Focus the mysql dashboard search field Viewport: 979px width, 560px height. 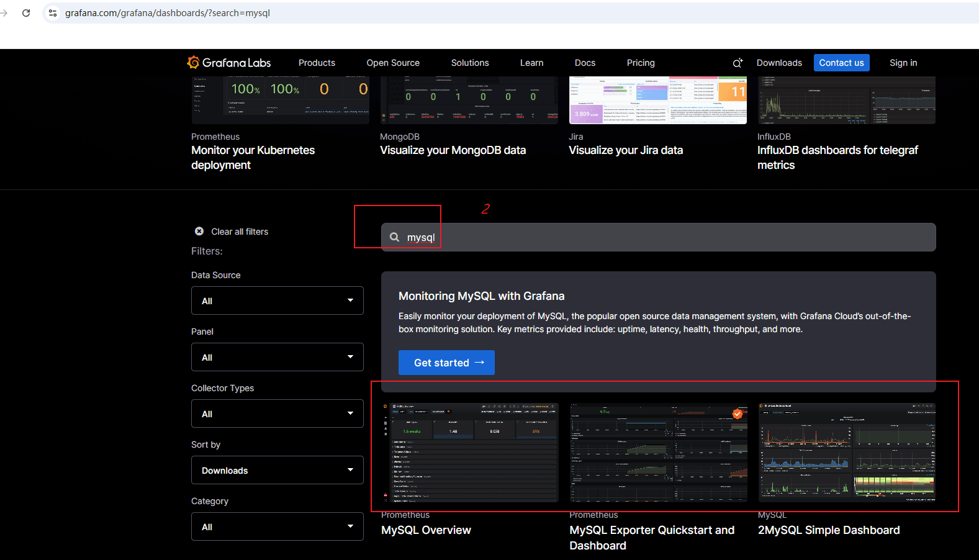coord(658,237)
